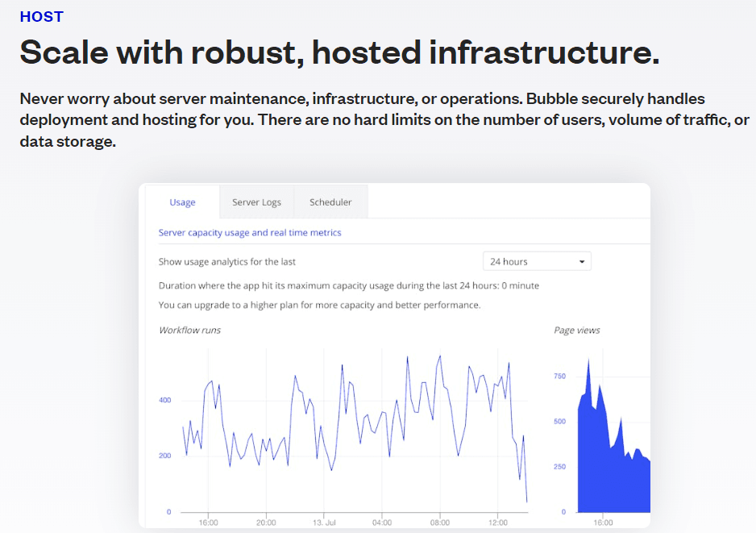Switch to the Usage tab
Image resolution: width=756 pixels, height=533 pixels.
pos(182,202)
